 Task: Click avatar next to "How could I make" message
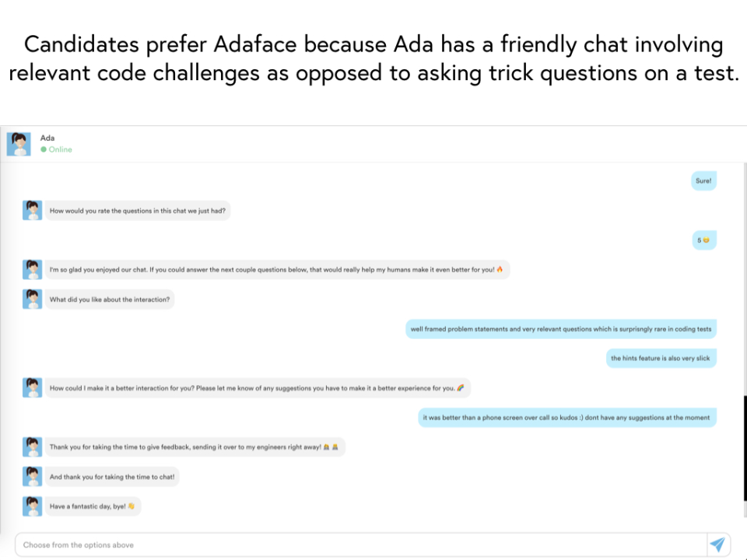[32, 387]
